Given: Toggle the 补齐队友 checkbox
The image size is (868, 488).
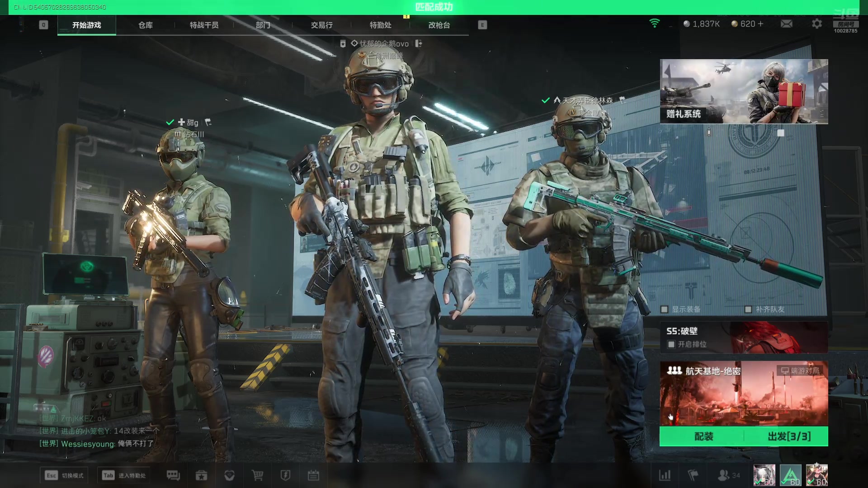Looking at the screenshot, I should click(x=748, y=310).
